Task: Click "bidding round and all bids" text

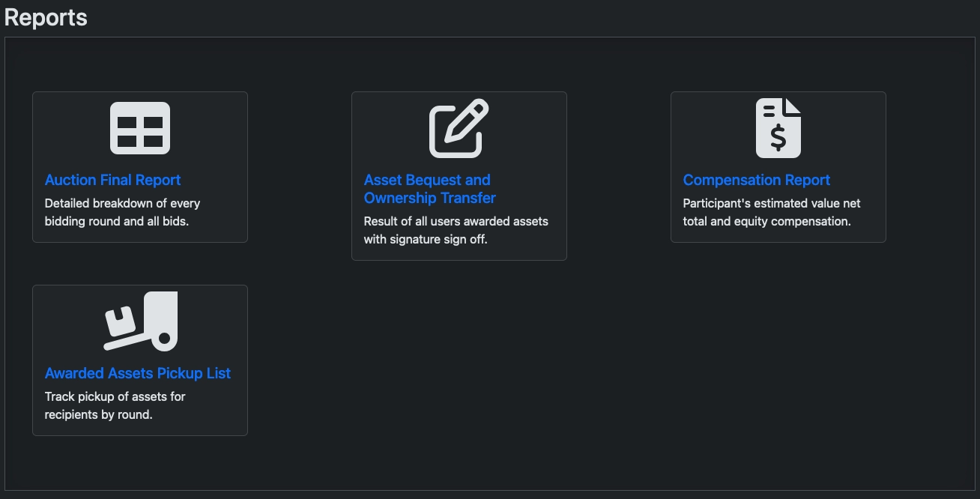Action: [116, 222]
